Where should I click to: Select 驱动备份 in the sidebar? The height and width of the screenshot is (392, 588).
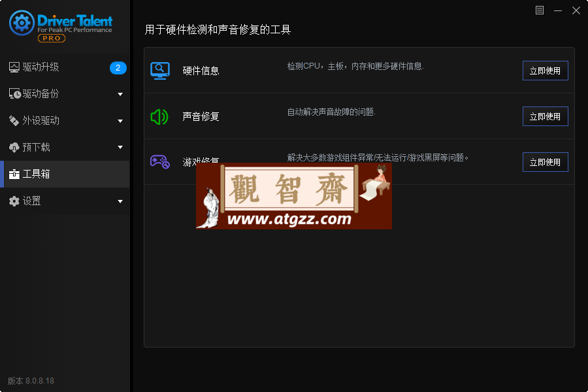point(65,94)
